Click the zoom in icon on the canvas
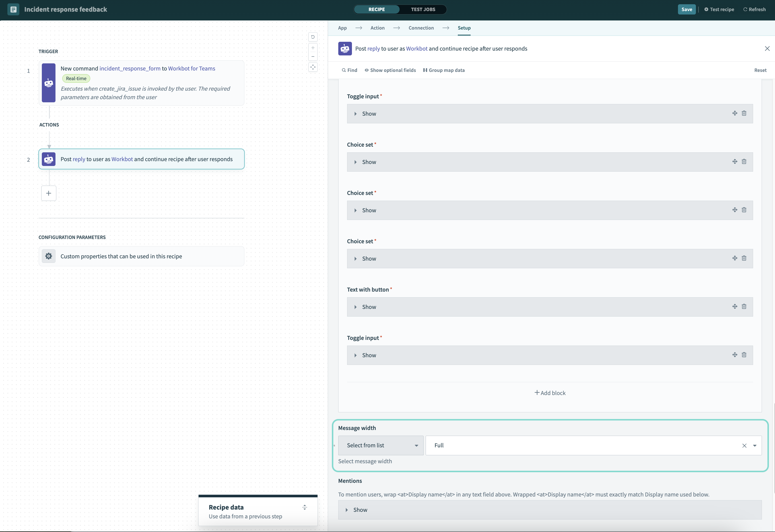 pos(313,47)
